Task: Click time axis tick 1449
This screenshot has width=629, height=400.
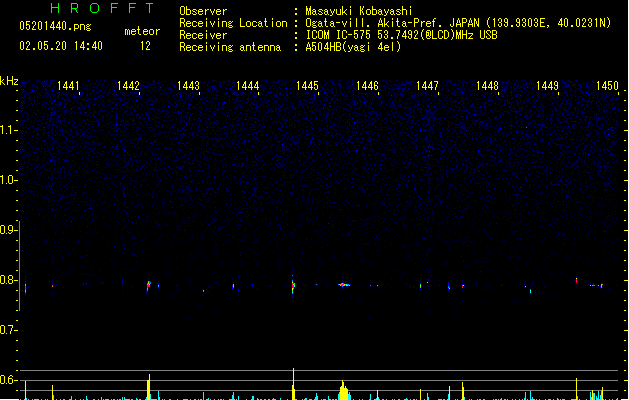Action: (x=547, y=86)
